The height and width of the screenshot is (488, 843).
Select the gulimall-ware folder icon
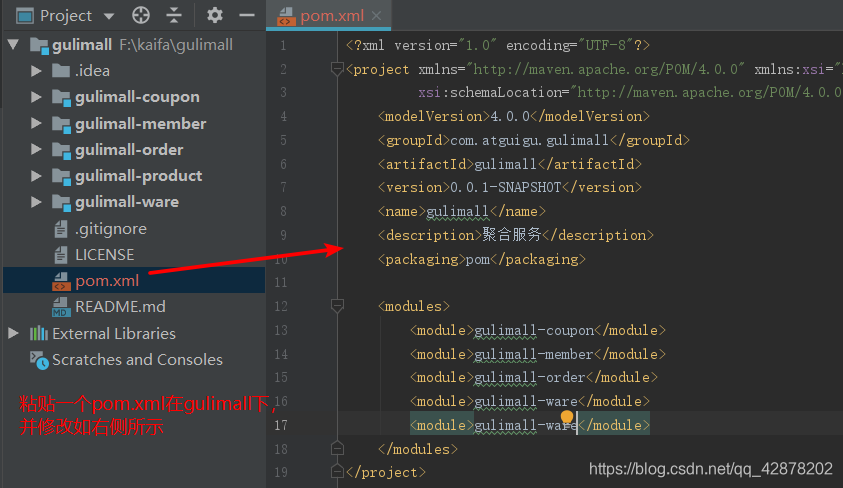(x=61, y=203)
